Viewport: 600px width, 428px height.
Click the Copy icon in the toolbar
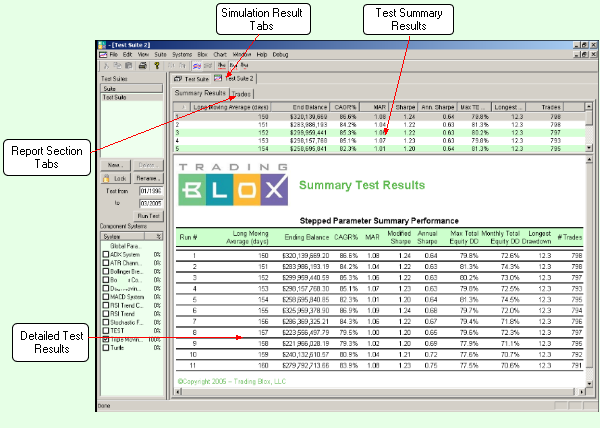[117, 66]
